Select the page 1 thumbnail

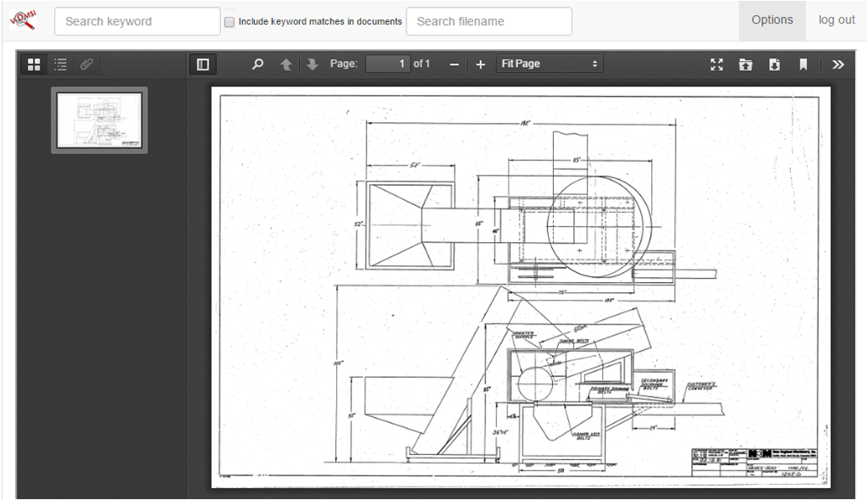[x=99, y=120]
